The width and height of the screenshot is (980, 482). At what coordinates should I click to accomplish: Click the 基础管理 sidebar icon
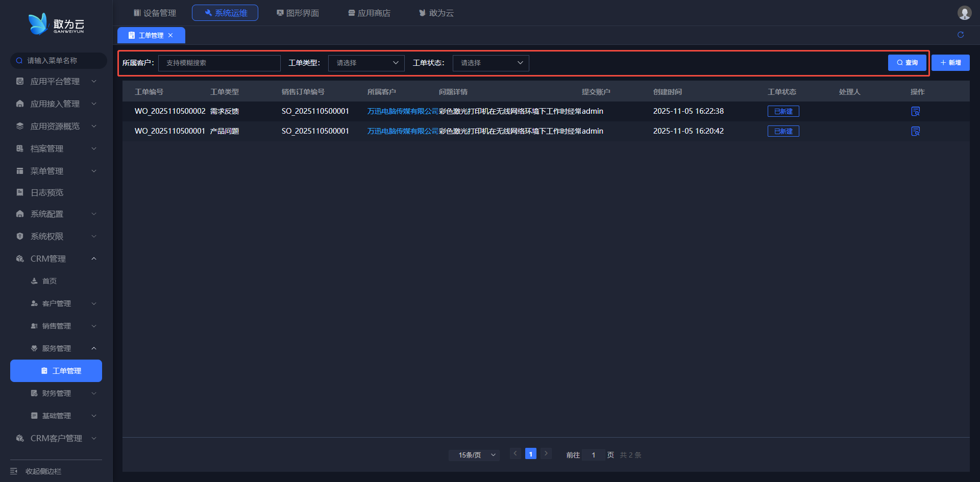(34, 416)
